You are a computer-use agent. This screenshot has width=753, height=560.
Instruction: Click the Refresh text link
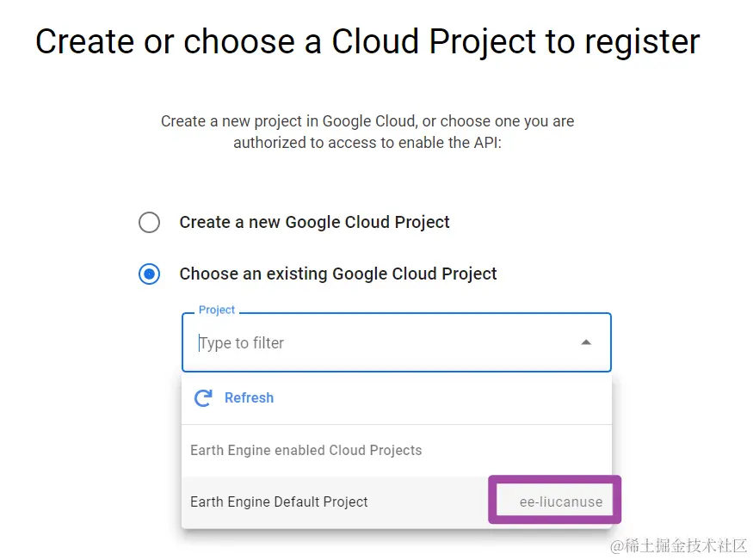[249, 397]
